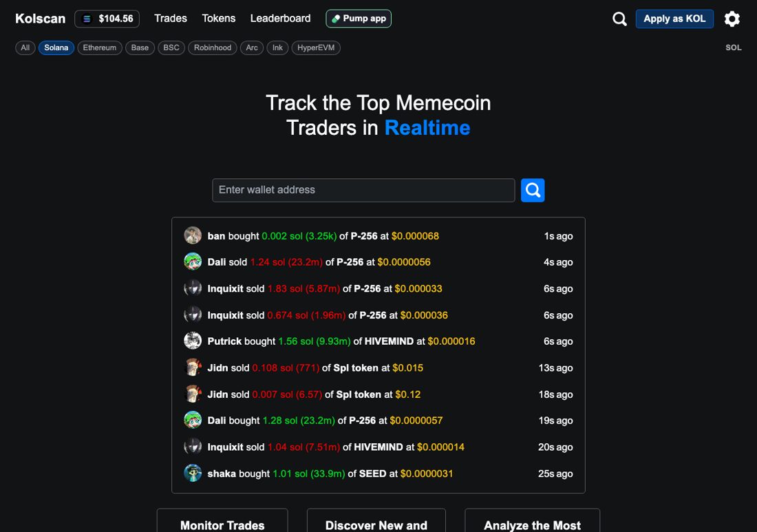Click the trader name Putrick
757x532 pixels.
tap(224, 341)
